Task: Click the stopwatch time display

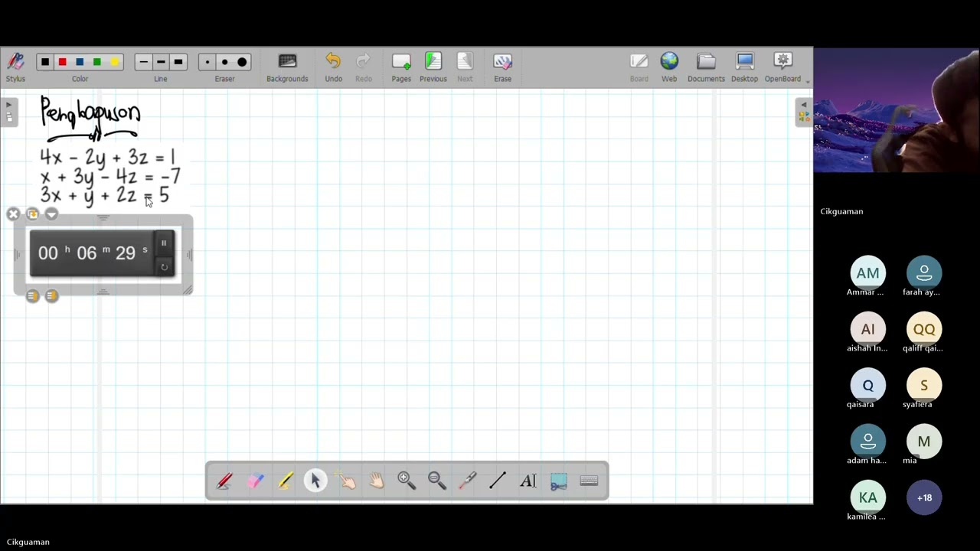Action: pos(92,253)
